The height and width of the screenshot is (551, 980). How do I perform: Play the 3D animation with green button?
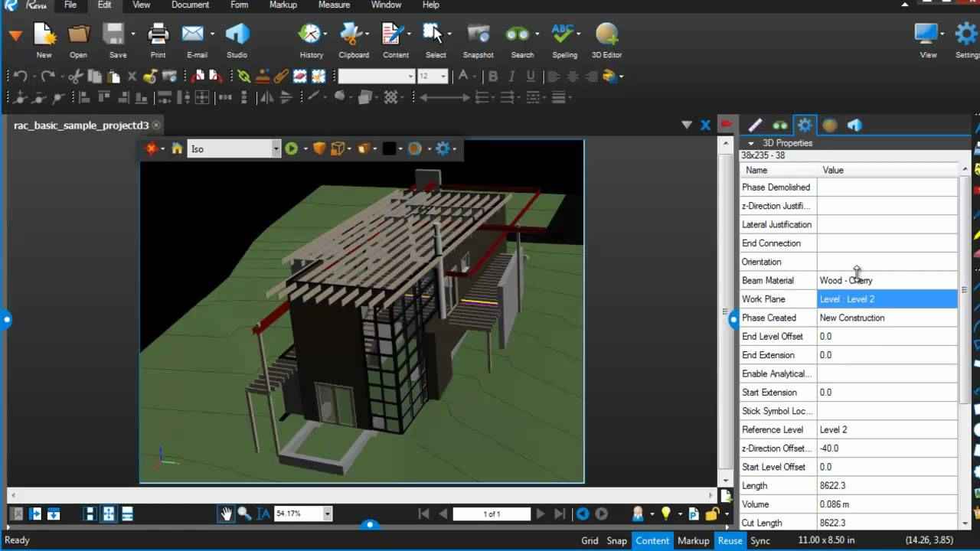(x=291, y=148)
